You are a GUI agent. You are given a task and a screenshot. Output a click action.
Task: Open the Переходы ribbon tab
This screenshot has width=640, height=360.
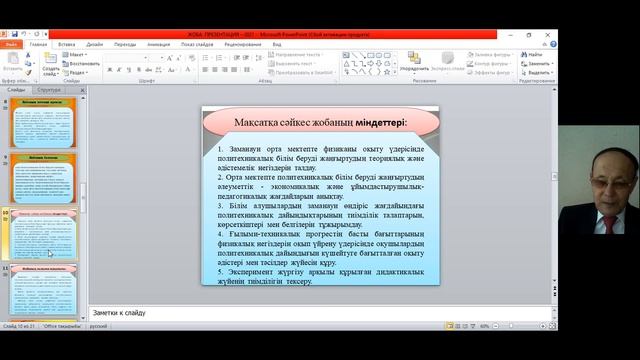click(125, 44)
